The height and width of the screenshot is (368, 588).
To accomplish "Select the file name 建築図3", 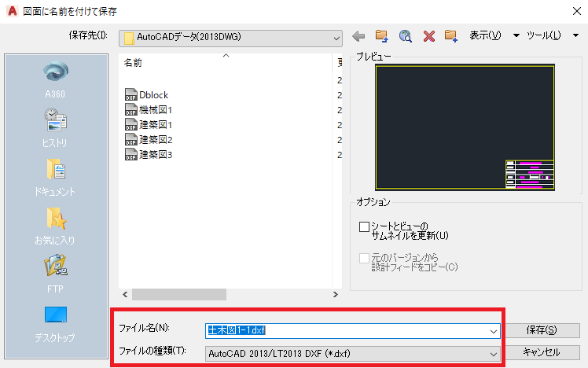I will pos(156,155).
